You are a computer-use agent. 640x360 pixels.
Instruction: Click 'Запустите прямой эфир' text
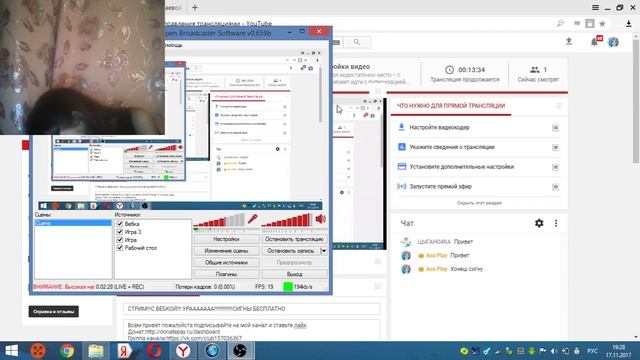[x=440, y=186]
